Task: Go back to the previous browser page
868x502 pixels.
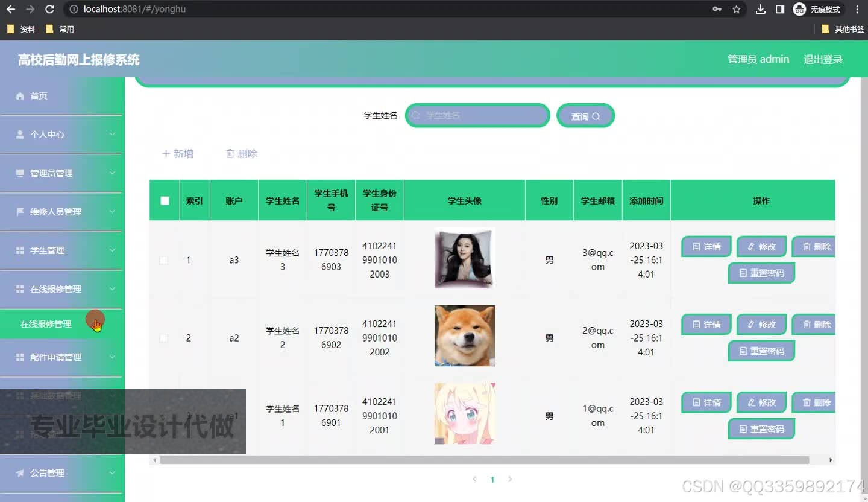Action: 11,9
